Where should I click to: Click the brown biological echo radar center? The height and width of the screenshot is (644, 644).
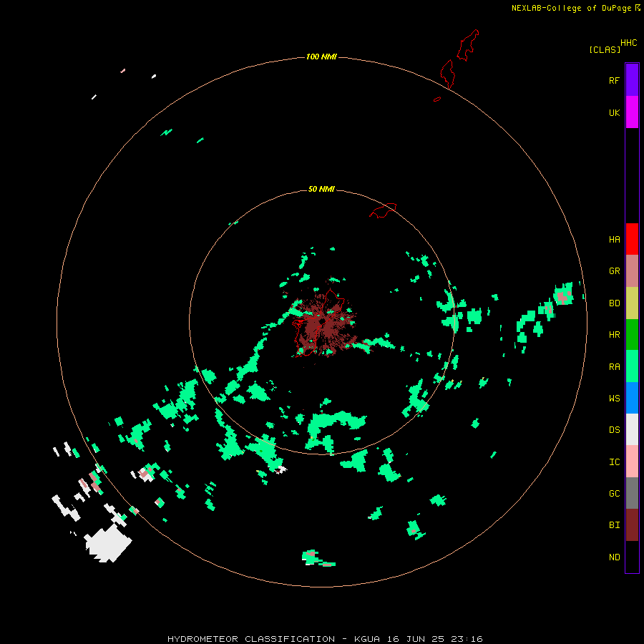click(324, 323)
